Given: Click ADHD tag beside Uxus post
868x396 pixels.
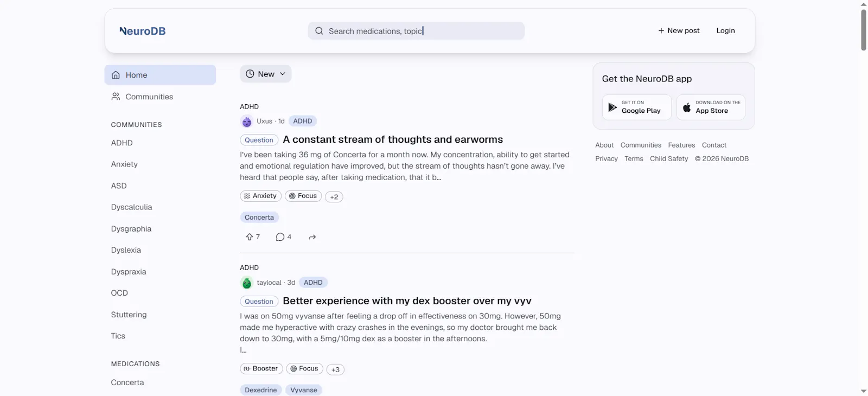Looking at the screenshot, I should (x=303, y=121).
